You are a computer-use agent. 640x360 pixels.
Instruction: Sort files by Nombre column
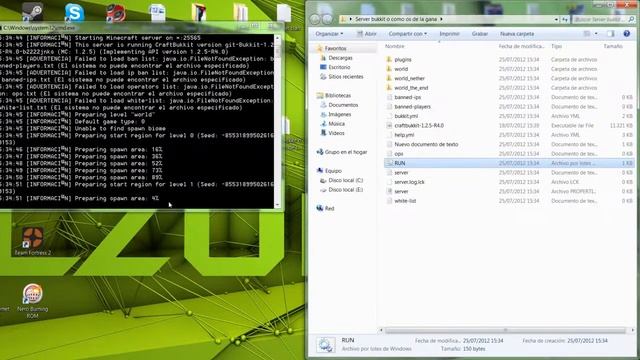pyautogui.click(x=395, y=46)
